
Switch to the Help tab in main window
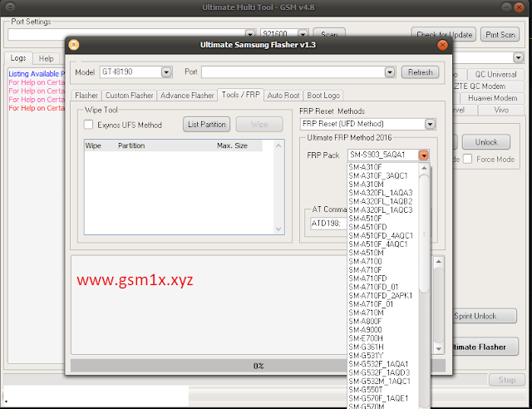point(46,59)
